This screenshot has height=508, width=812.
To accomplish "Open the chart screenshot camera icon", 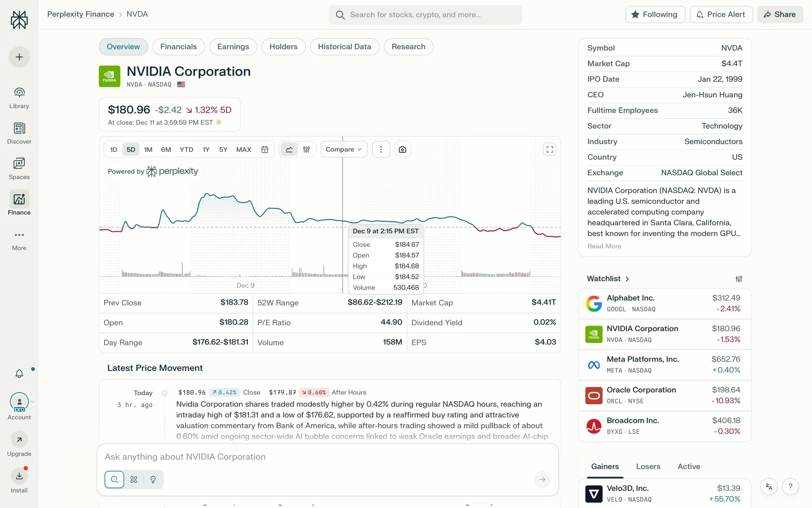I will click(x=402, y=149).
